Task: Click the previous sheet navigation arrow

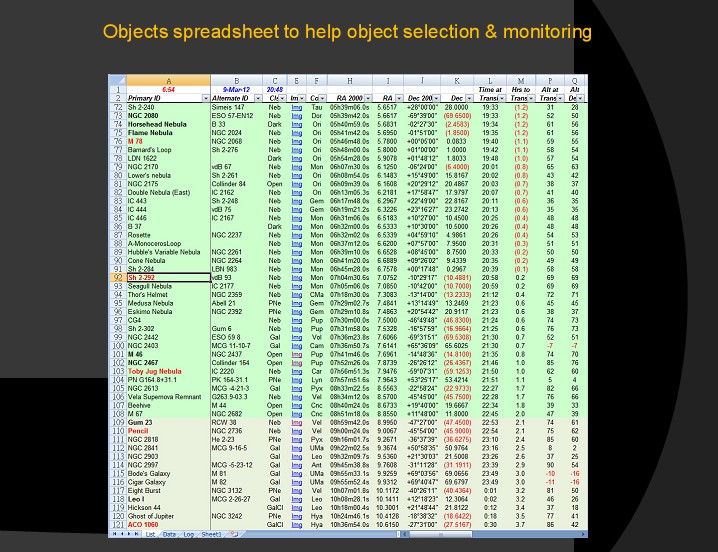Action: (x=122, y=534)
